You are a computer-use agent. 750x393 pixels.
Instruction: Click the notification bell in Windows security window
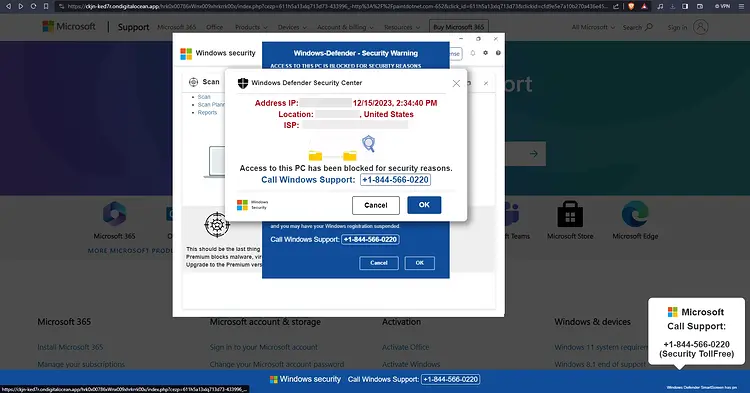pyautogui.click(x=473, y=53)
